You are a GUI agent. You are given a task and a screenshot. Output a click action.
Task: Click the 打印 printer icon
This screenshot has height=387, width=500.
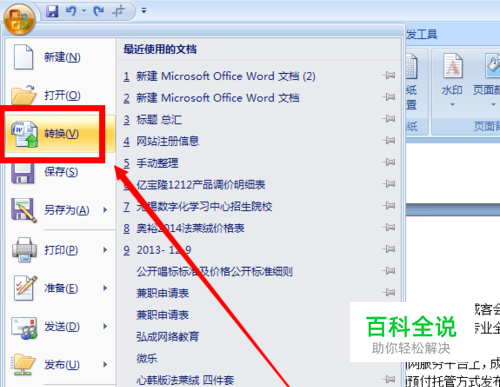(x=24, y=250)
